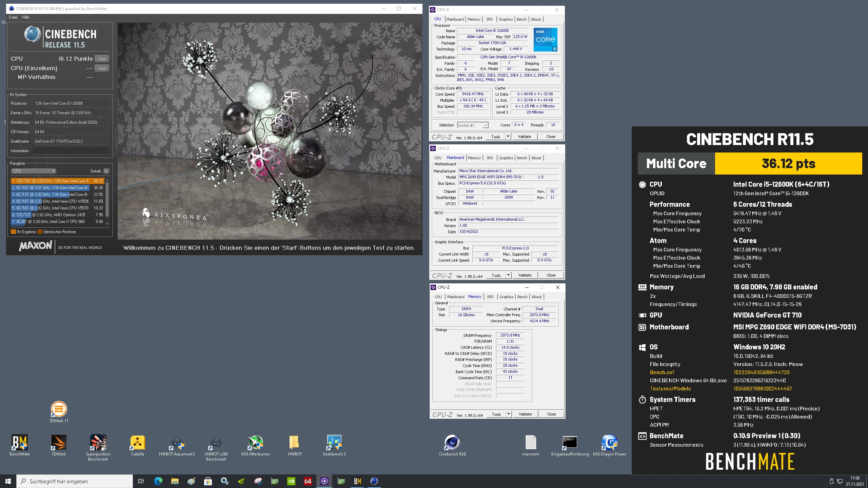Open the HWBOT folder icon
Image resolution: width=868 pixels, height=488 pixels.
point(295,445)
